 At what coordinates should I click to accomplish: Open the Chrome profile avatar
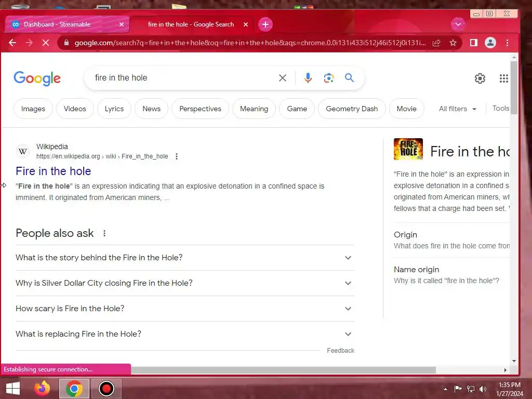coord(490,43)
